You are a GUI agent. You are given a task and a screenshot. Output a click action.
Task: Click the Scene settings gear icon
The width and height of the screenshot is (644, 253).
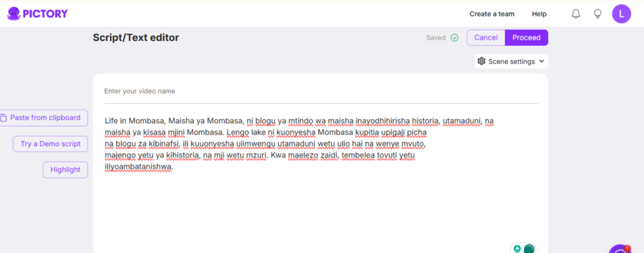point(482,61)
